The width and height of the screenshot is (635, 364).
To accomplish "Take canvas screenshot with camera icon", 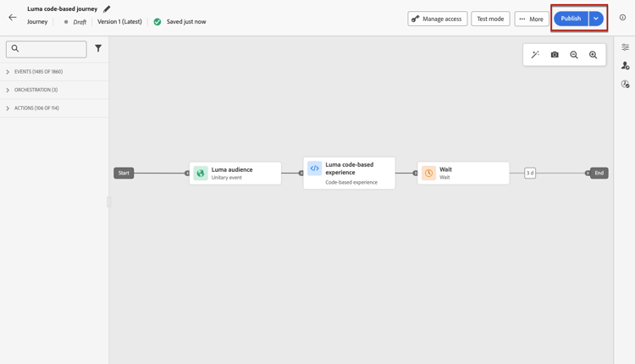I will click(555, 55).
